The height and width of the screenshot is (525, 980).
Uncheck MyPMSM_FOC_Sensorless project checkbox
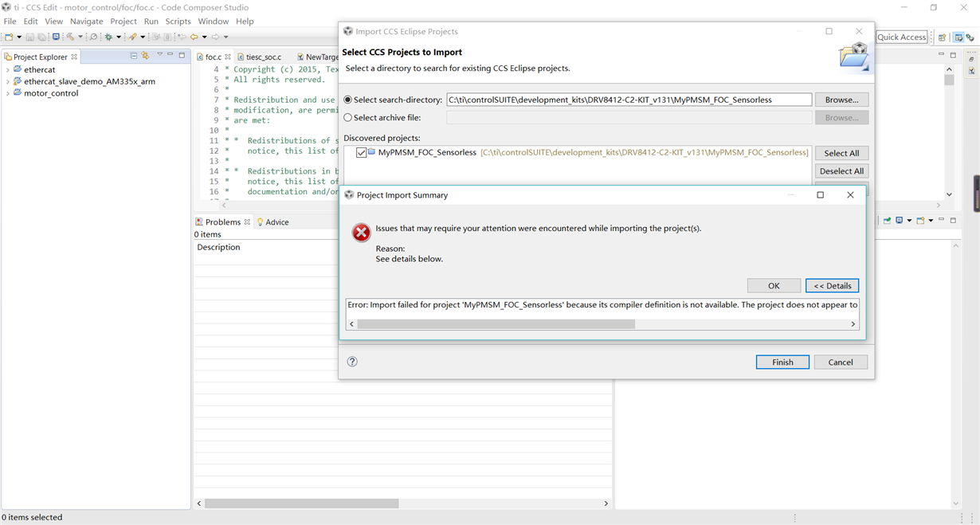[x=362, y=152]
